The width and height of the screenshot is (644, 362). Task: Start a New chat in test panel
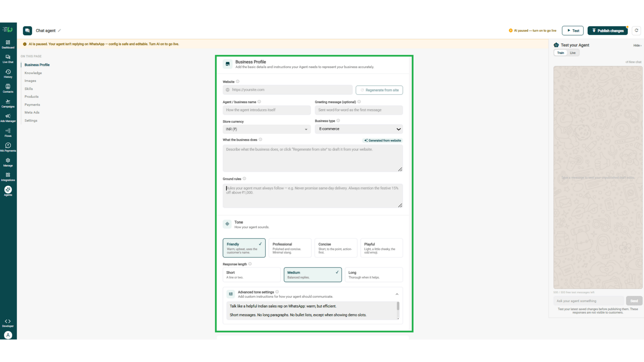633,62
